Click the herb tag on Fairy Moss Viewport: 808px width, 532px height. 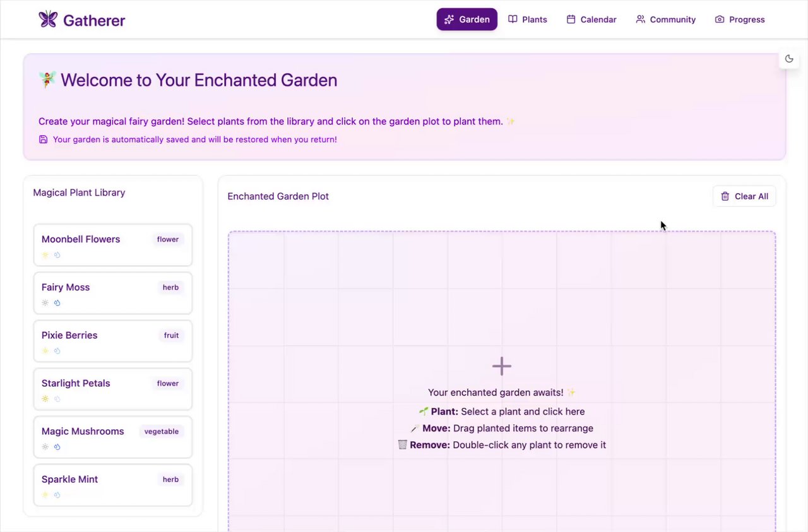click(x=170, y=288)
